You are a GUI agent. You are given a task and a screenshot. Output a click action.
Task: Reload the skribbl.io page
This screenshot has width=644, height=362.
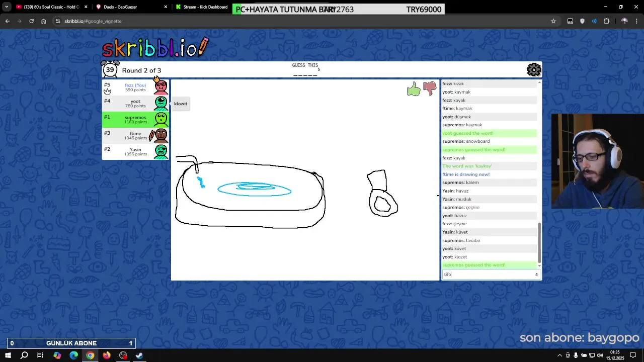31,21
